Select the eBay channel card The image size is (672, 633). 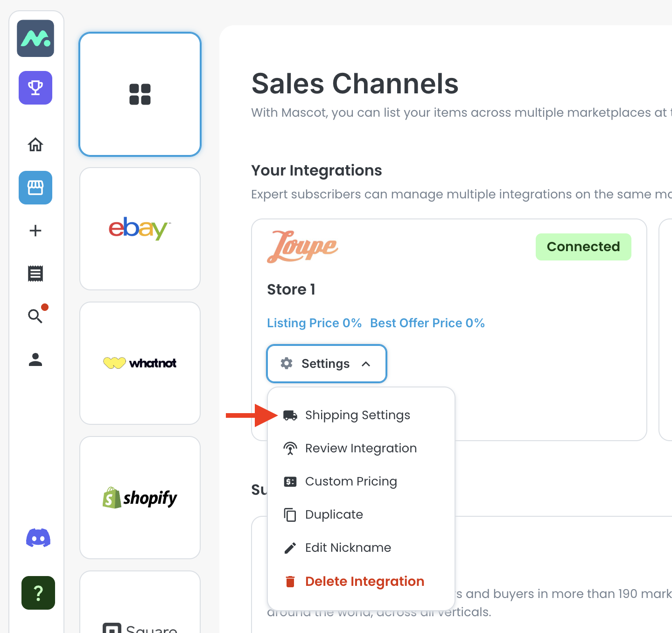pos(140,229)
